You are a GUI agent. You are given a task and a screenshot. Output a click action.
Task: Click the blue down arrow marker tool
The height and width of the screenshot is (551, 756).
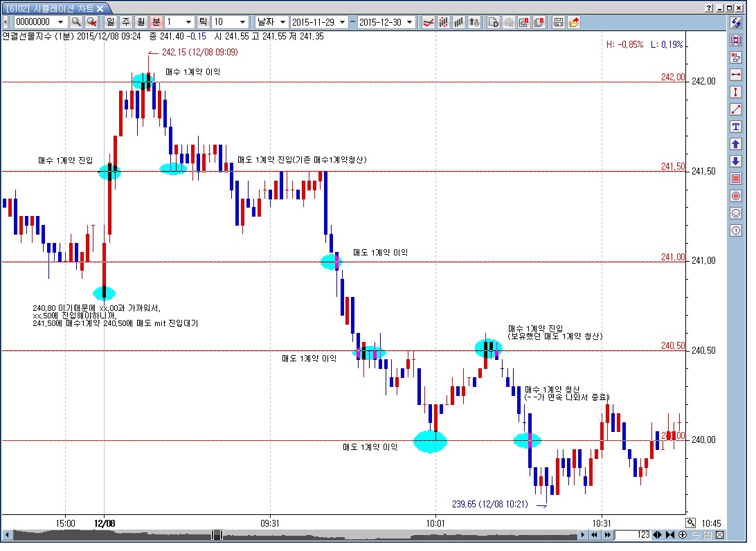[736, 161]
